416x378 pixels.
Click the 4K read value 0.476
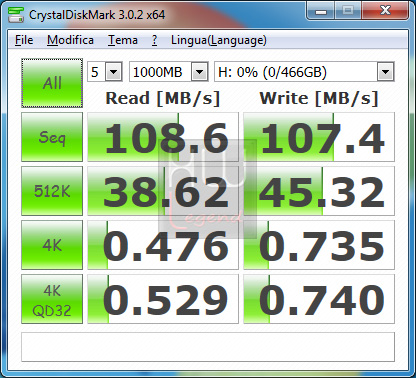coord(163,245)
